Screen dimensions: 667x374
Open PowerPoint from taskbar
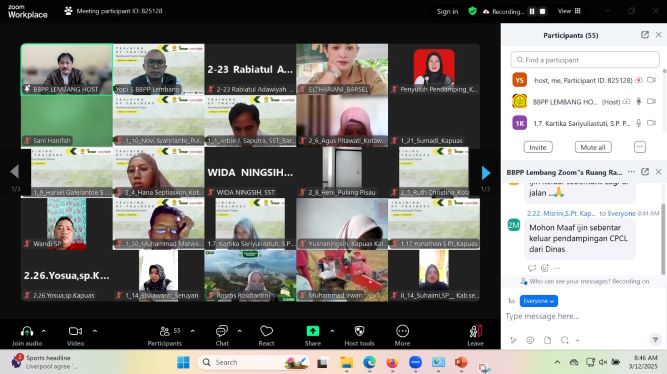tap(461, 363)
